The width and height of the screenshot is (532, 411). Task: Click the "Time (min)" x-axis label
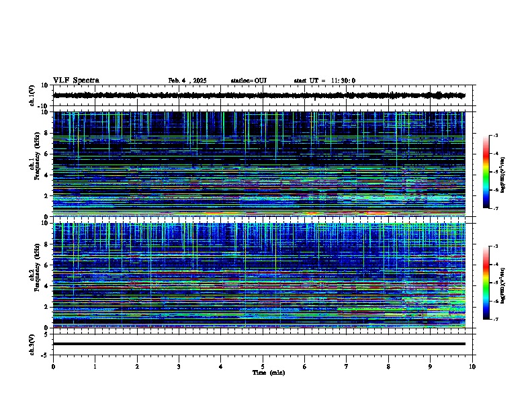pos(269,373)
